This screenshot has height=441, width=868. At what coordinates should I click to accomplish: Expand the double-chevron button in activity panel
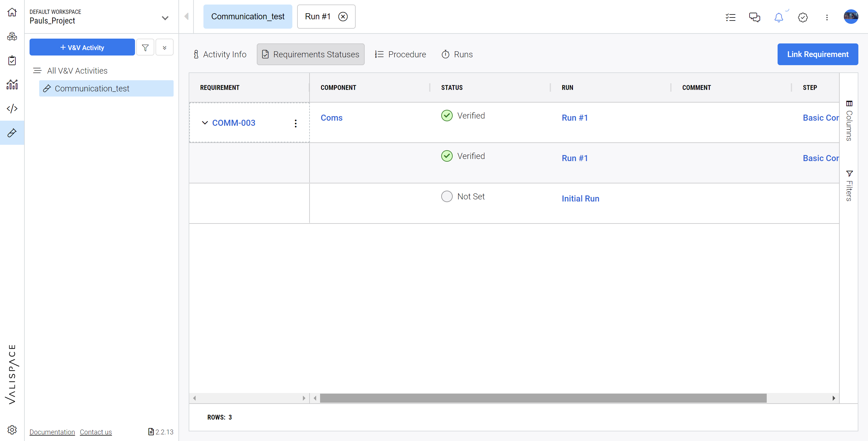tap(165, 48)
